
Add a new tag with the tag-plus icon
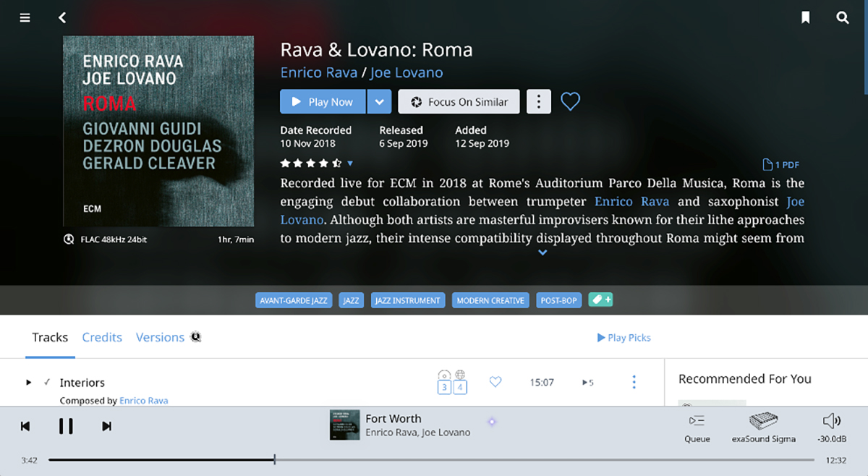(600, 299)
